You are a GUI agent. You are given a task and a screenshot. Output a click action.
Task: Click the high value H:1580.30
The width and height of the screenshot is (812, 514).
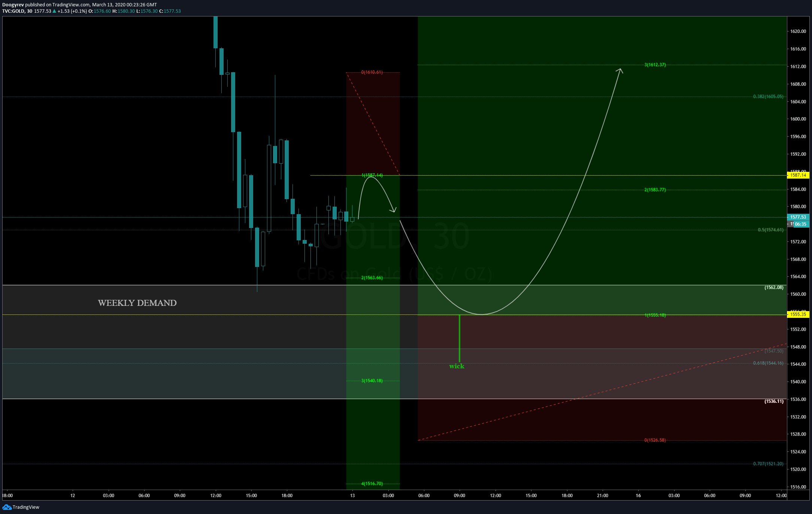pos(124,11)
